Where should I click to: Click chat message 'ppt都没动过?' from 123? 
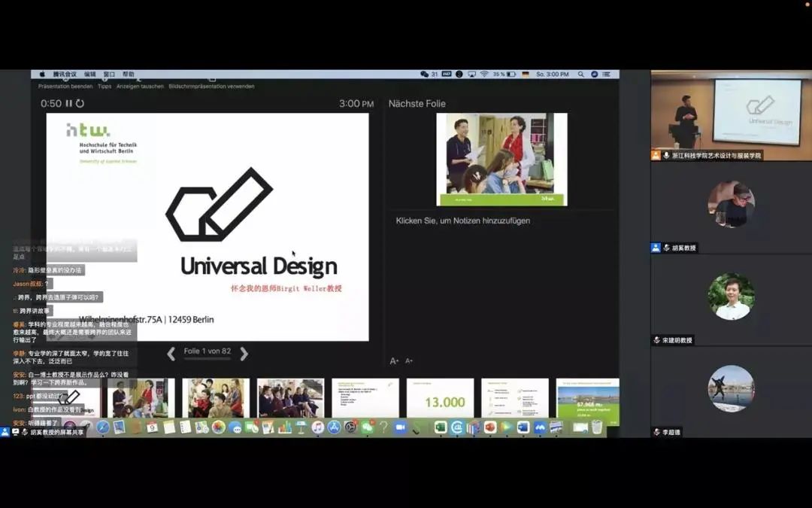tap(38, 396)
